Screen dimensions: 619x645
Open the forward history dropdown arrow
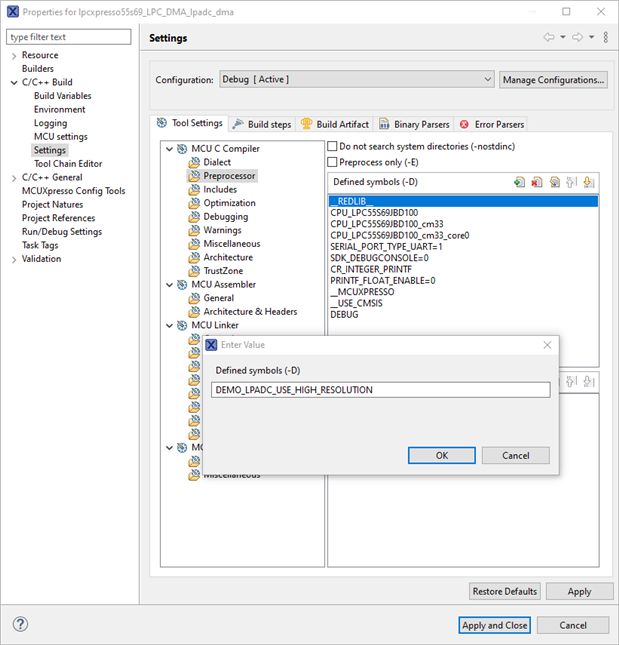click(591, 37)
